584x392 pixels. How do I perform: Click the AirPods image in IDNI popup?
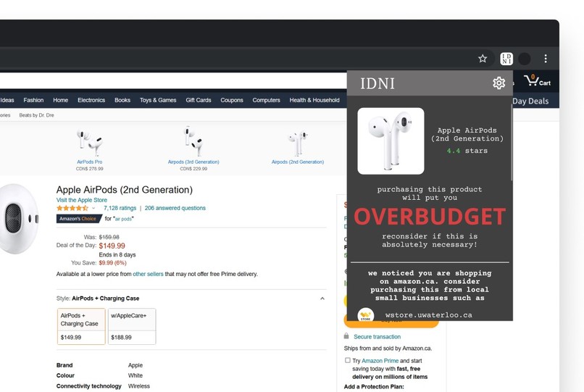(391, 141)
